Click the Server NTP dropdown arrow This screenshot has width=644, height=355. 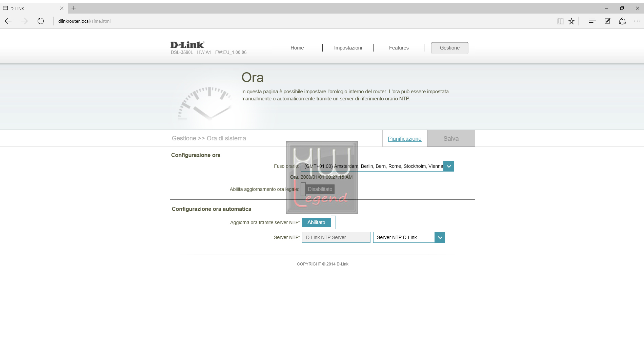440,237
